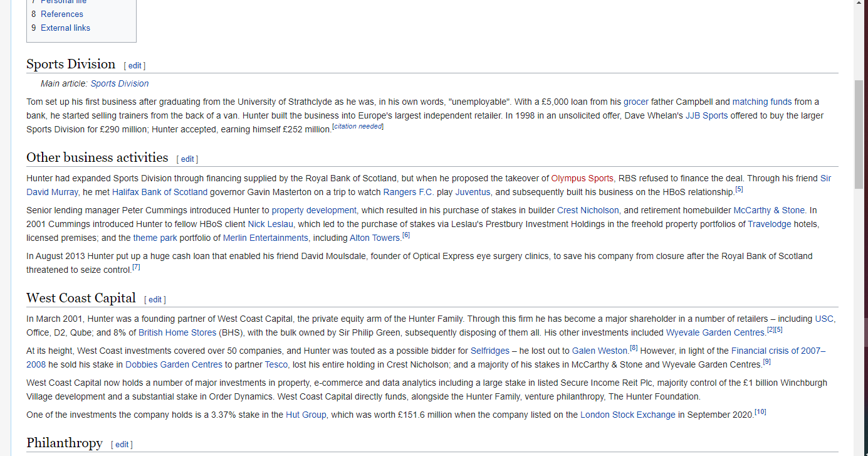
Task: Open the Sports Division main article
Action: tap(120, 83)
